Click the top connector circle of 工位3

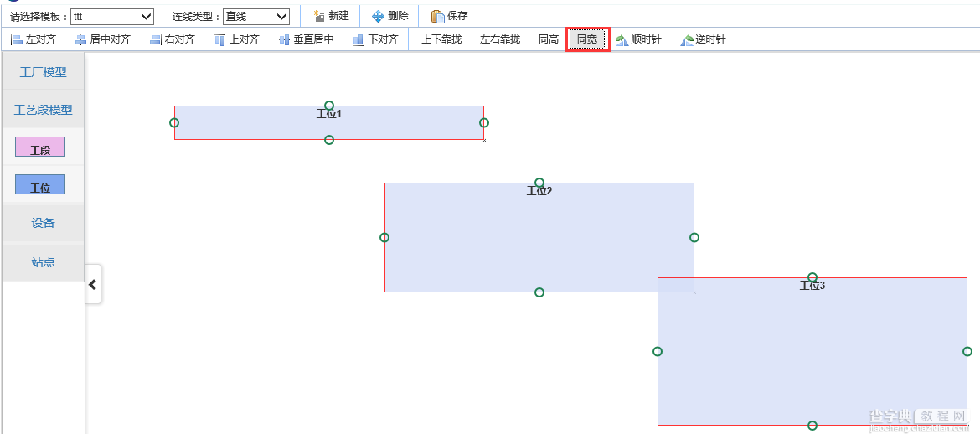[x=812, y=277]
